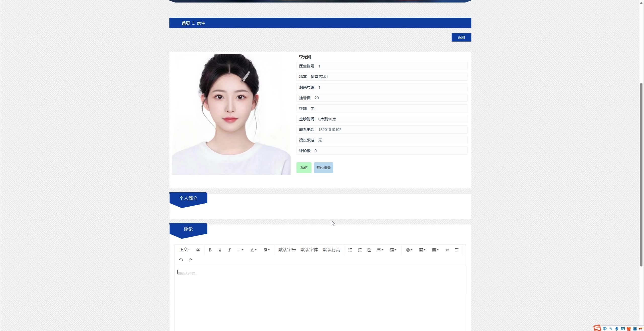The height and width of the screenshot is (331, 644).
Task: Open the background highlight color picker
Action: coord(266,250)
